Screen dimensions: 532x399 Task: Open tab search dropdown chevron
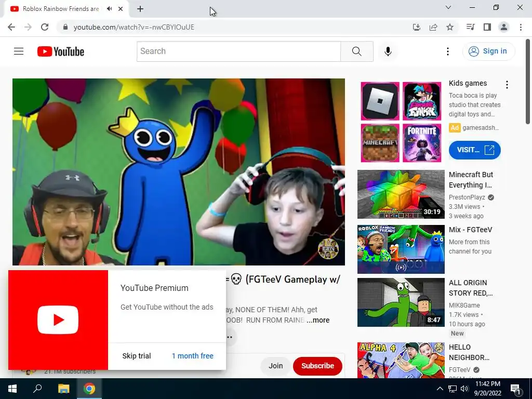[448, 7]
